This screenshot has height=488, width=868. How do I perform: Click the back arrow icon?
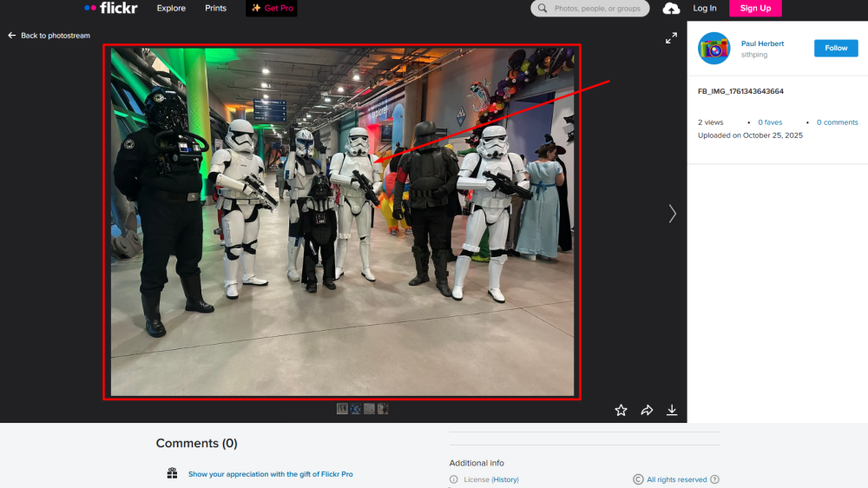pos(11,36)
